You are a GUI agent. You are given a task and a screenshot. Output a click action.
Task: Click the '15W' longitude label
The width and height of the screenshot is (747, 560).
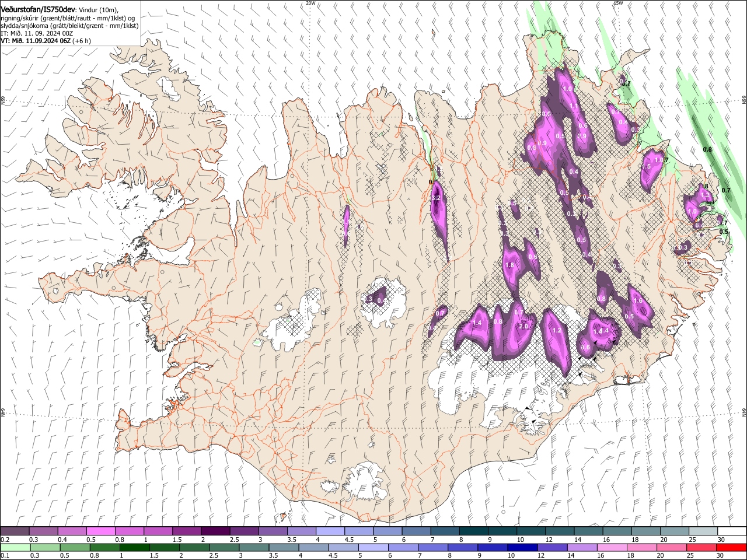618,3
